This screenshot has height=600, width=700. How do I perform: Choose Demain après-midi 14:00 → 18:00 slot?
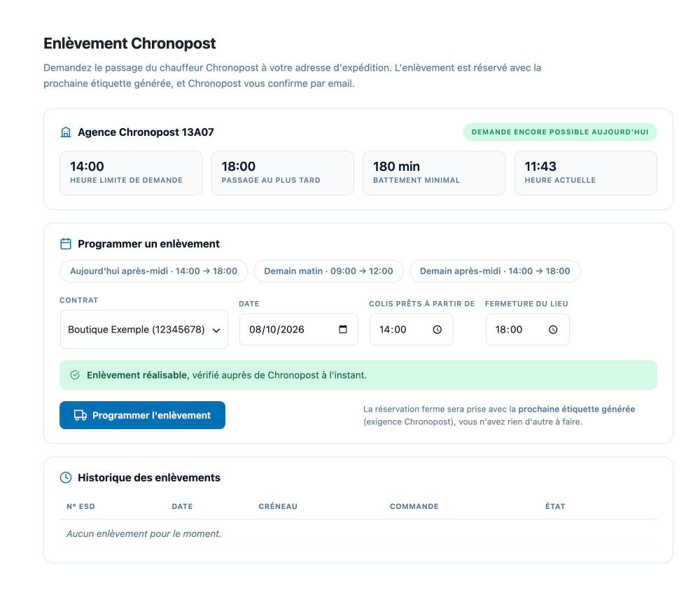tap(495, 271)
